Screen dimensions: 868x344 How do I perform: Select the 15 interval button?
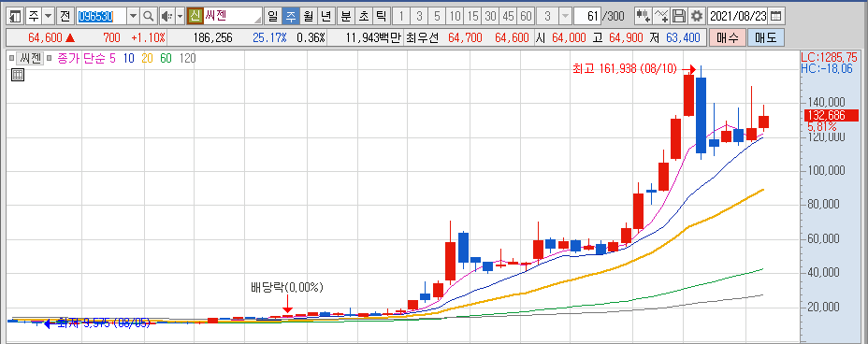[x=472, y=16]
